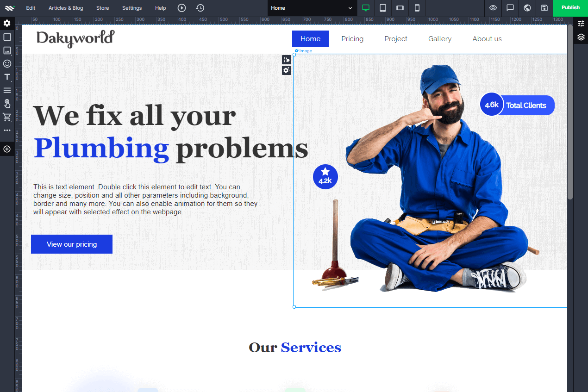588x392 pixels.
Task: Open the Articles & Blog menu
Action: (x=66, y=8)
